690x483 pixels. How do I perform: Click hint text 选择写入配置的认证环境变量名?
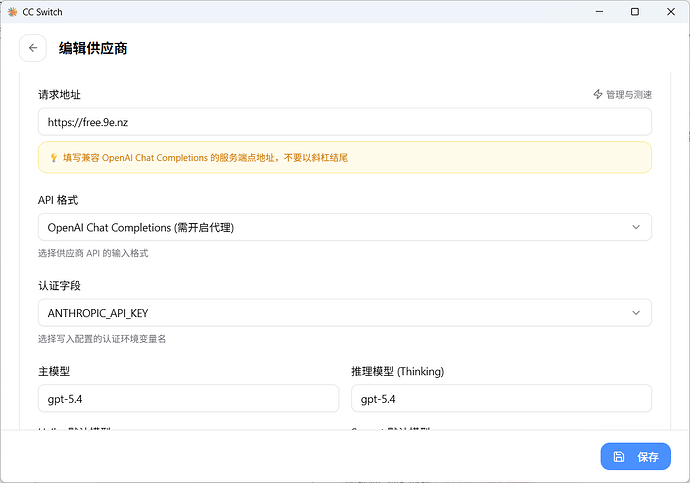pos(102,339)
